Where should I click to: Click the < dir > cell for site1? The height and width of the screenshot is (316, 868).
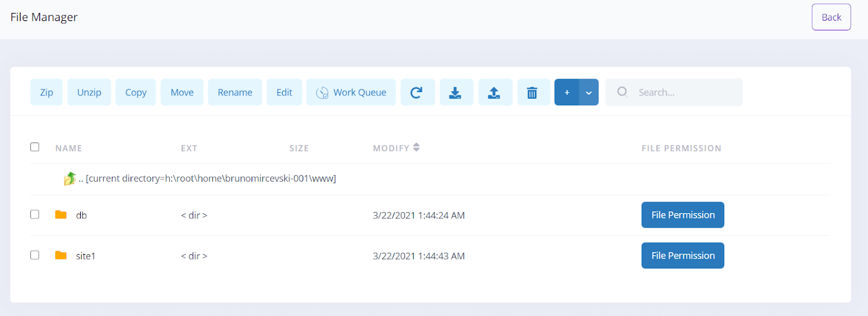[x=194, y=256]
